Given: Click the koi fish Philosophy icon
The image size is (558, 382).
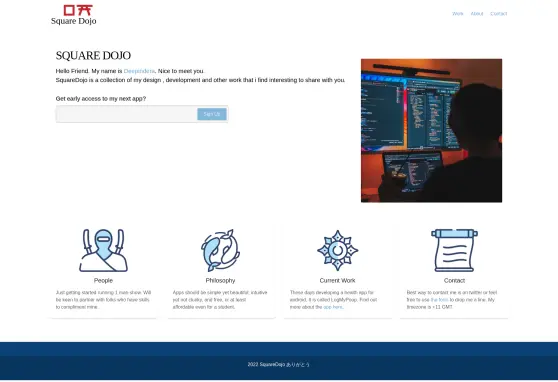Looking at the screenshot, I should coord(220,250).
